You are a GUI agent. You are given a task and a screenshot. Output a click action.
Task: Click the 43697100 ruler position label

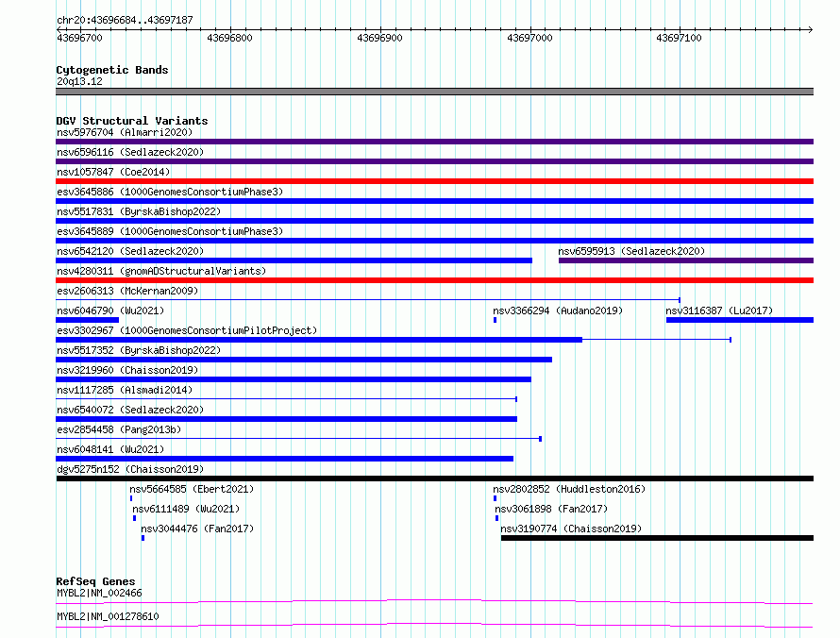[679, 38]
